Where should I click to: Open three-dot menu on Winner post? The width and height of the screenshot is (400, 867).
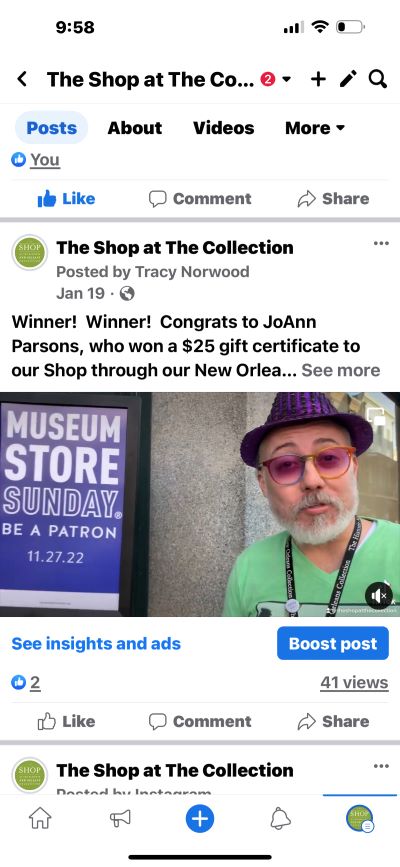pos(381,243)
